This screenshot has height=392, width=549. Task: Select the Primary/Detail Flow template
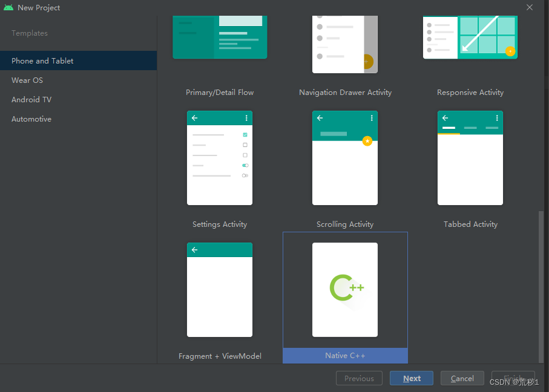pyautogui.click(x=220, y=38)
